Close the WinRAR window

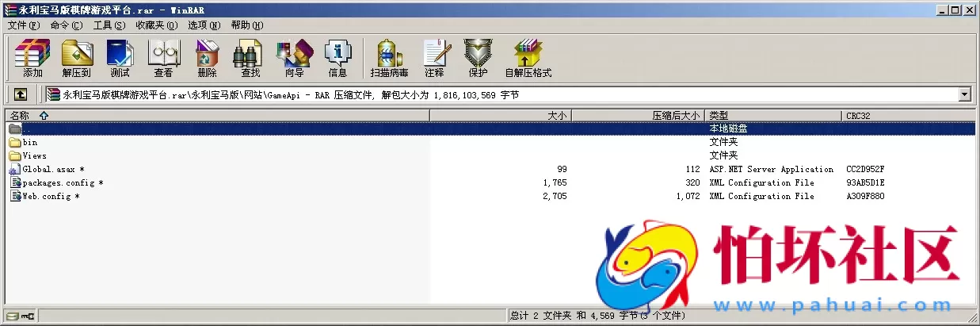point(970,10)
